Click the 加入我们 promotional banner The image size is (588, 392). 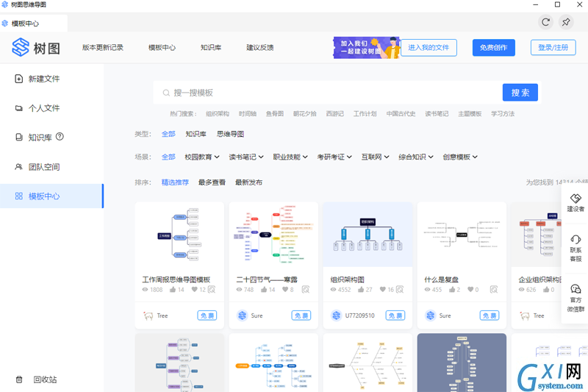[x=366, y=48]
